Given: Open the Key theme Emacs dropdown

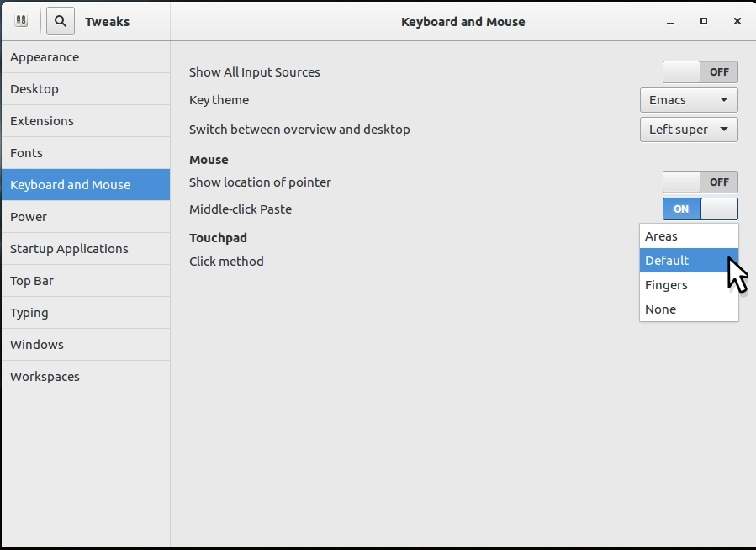Looking at the screenshot, I should (689, 100).
